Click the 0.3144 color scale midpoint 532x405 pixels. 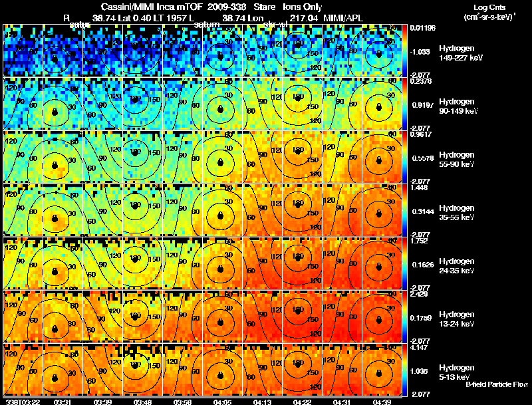(x=422, y=211)
